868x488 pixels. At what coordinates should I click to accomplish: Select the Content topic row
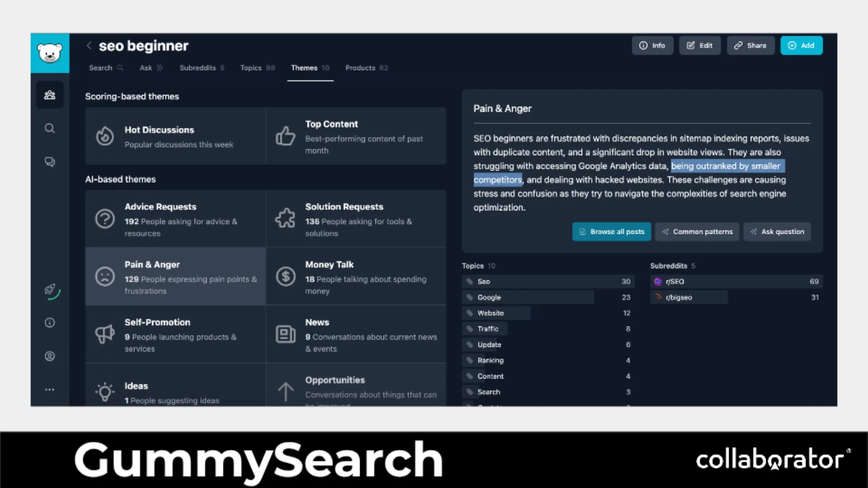548,376
